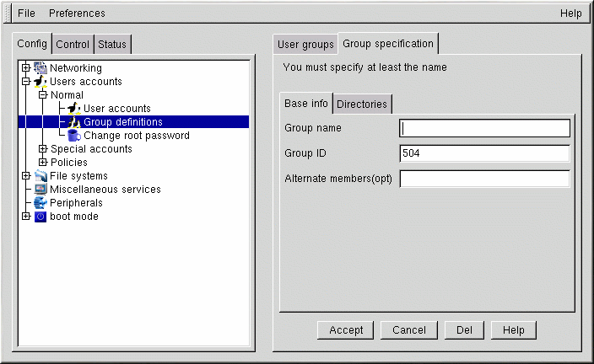Click the File systems disk icon
This screenshot has height=364, width=594.
40,176
